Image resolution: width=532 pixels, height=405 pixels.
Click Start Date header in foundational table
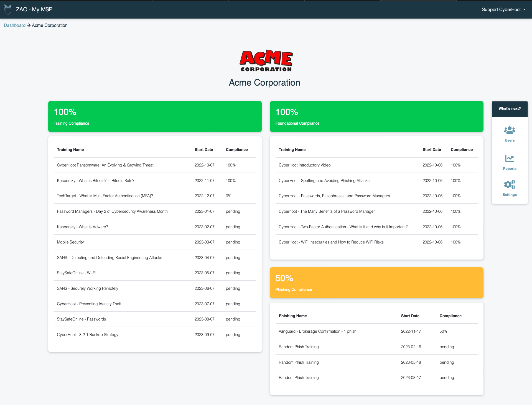432,150
